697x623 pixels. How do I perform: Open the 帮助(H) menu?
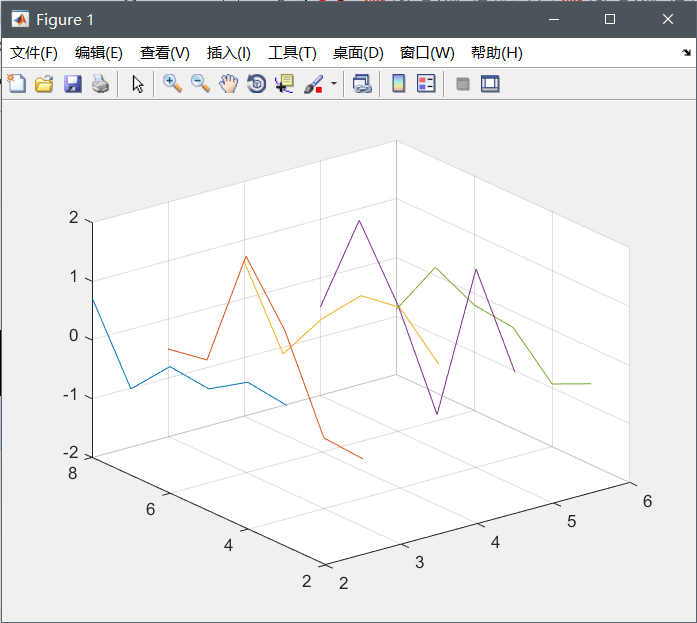pyautogui.click(x=497, y=53)
